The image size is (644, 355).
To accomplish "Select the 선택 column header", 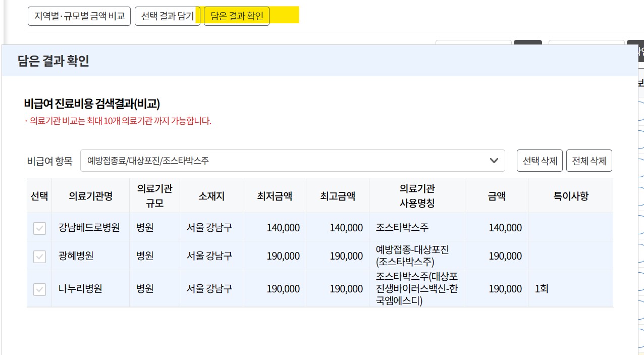I will [39, 196].
